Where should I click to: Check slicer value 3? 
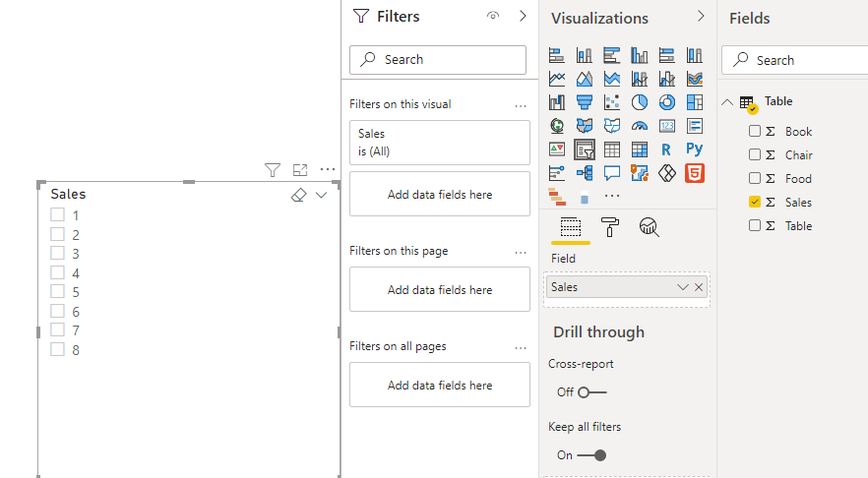pos(57,253)
